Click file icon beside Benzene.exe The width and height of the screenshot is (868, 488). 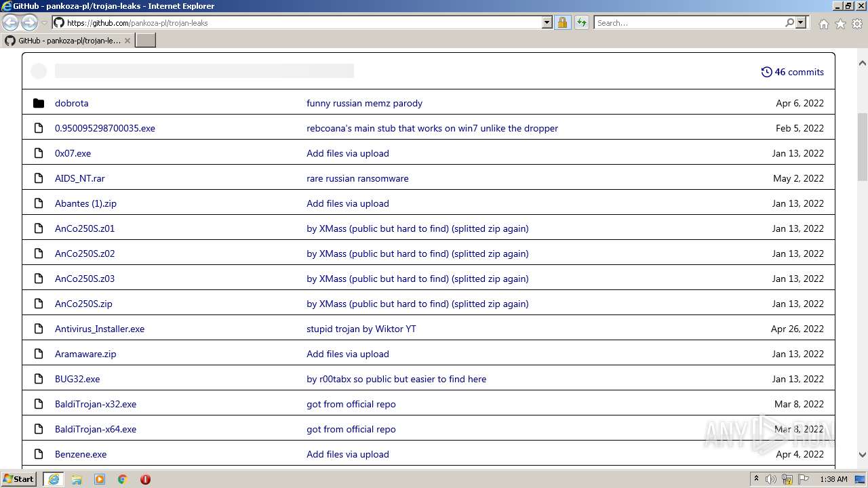(x=39, y=454)
